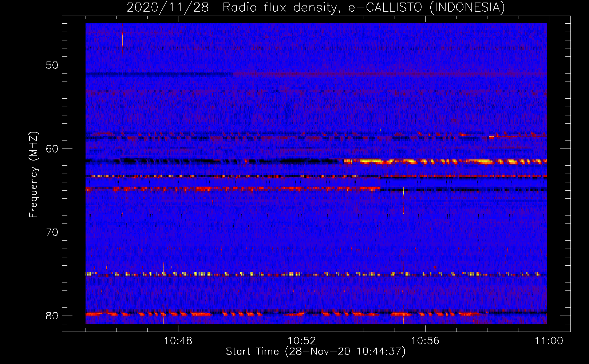Click the bright yellow emission band near 61.5 MHz
The image size is (589, 364).
click(x=445, y=162)
